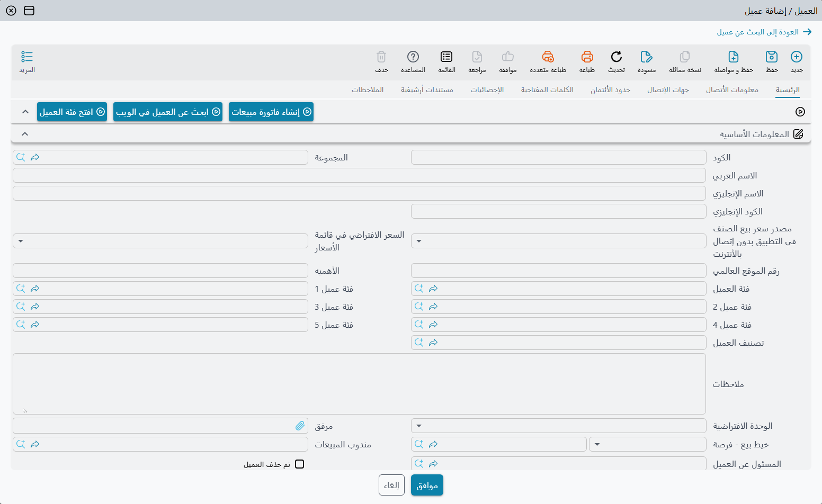822x504 pixels.
Task: Click the مراجعة (Review) toolbar icon
Action: 477,57
